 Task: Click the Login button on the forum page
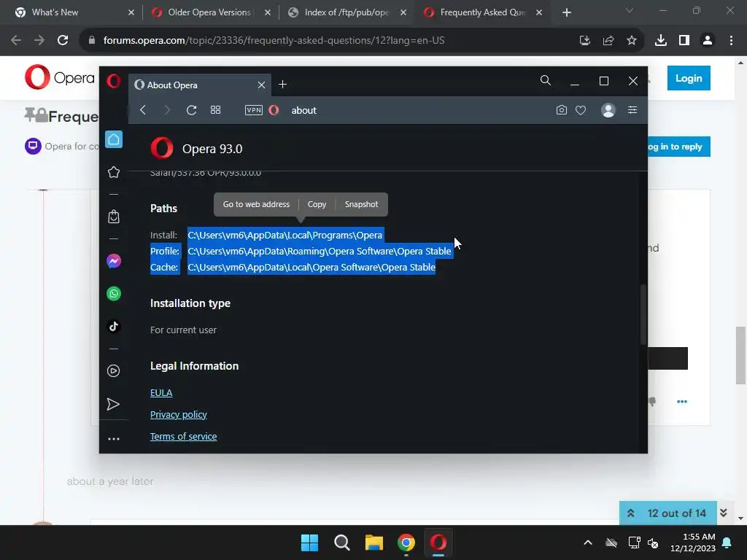point(689,78)
